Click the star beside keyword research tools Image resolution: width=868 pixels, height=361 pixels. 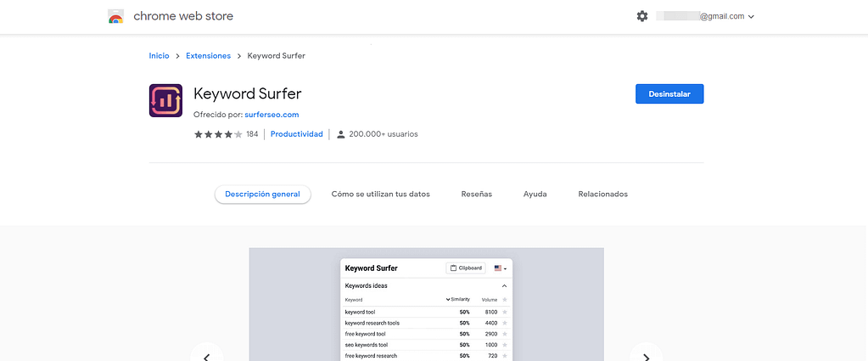504,323
